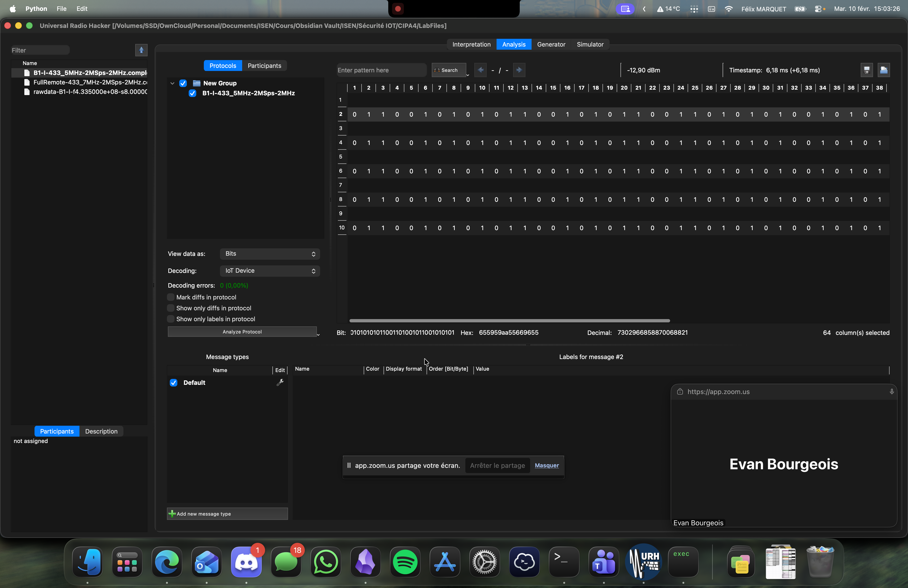Click Add new message type button

(x=227, y=513)
